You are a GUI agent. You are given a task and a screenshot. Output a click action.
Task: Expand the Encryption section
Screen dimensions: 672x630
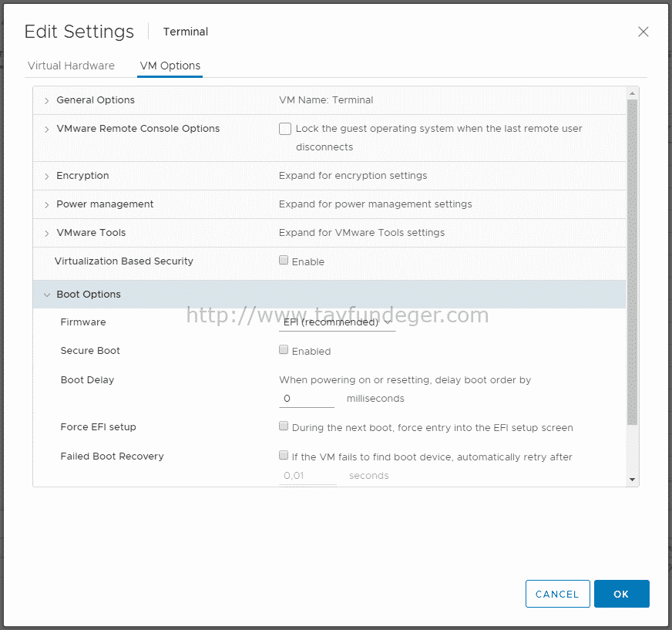coord(47,177)
